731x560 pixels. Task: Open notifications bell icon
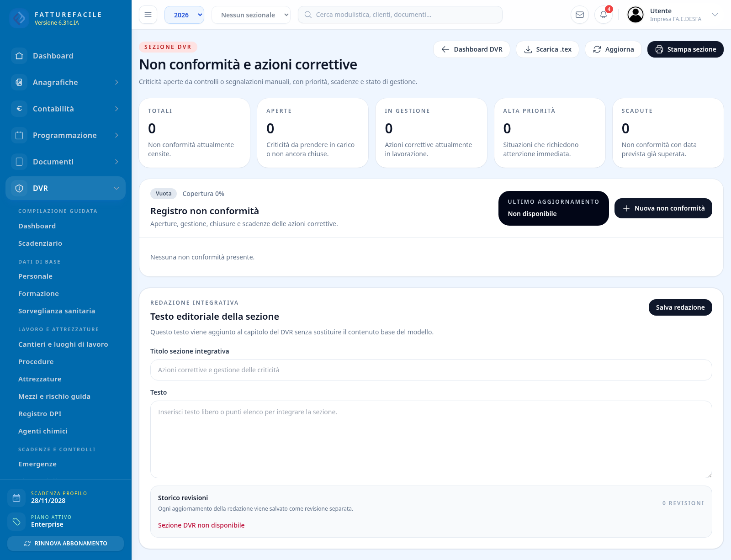[x=604, y=15]
